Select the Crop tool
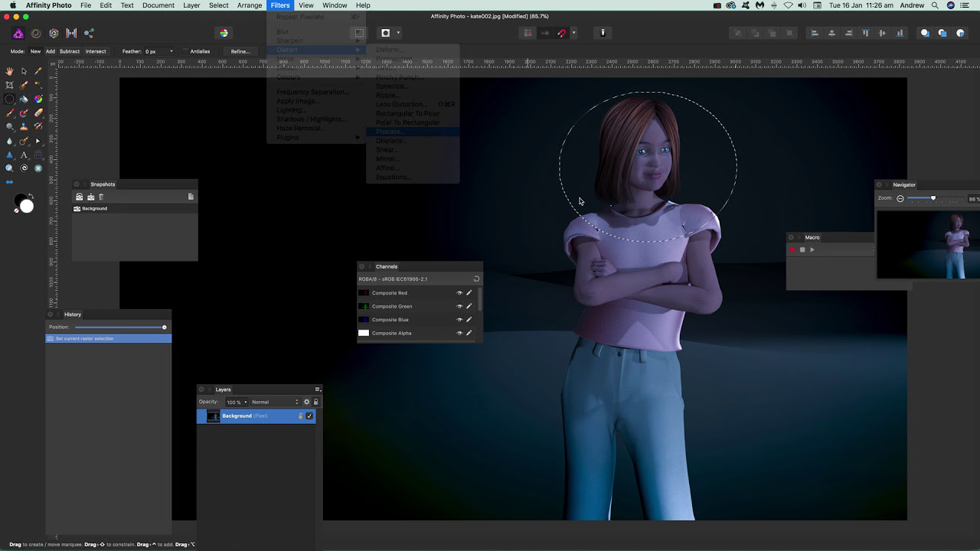 tap(9, 85)
